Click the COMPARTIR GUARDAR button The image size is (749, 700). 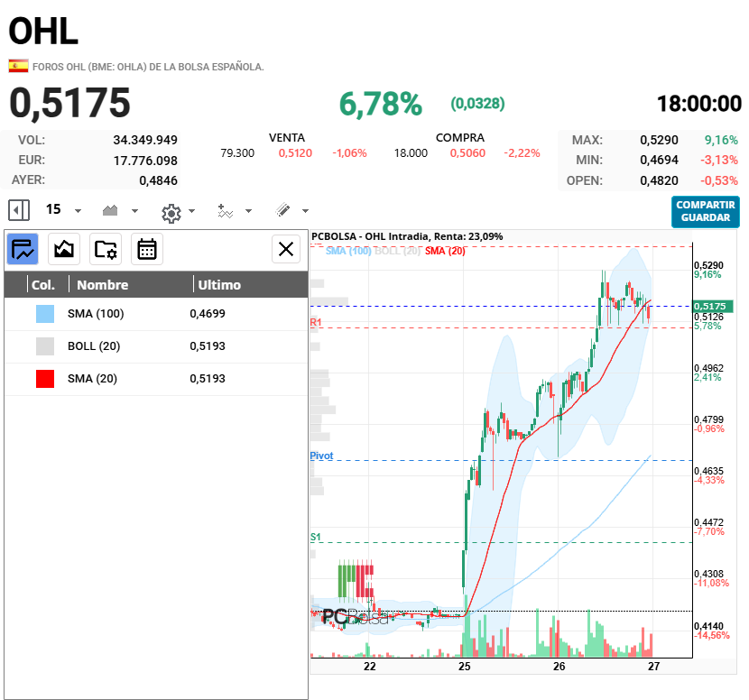(705, 211)
